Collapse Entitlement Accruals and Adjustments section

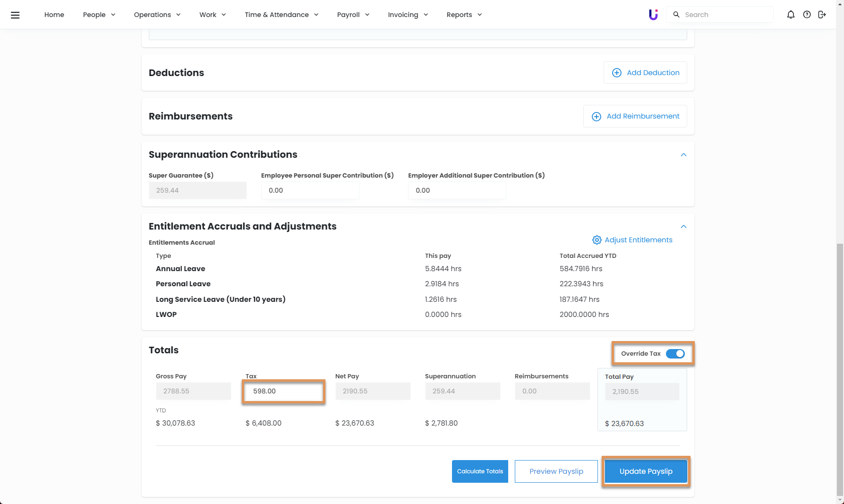click(x=683, y=227)
